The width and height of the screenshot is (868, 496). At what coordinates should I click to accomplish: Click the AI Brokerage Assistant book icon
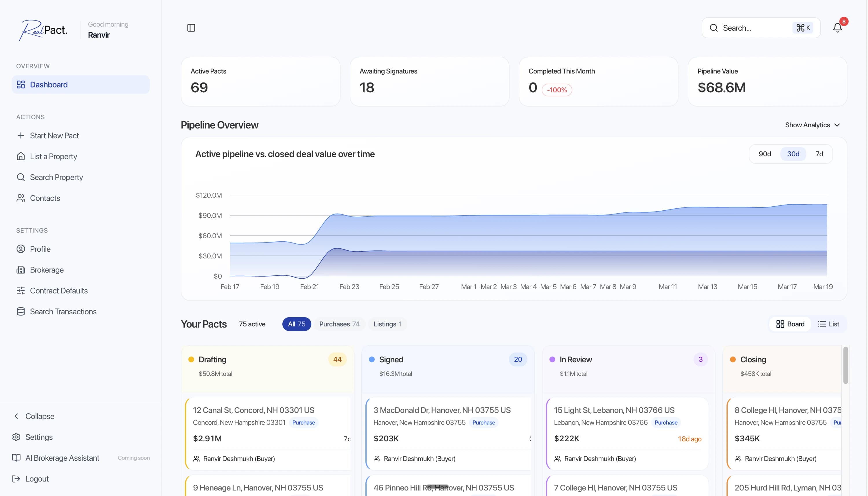tap(16, 458)
